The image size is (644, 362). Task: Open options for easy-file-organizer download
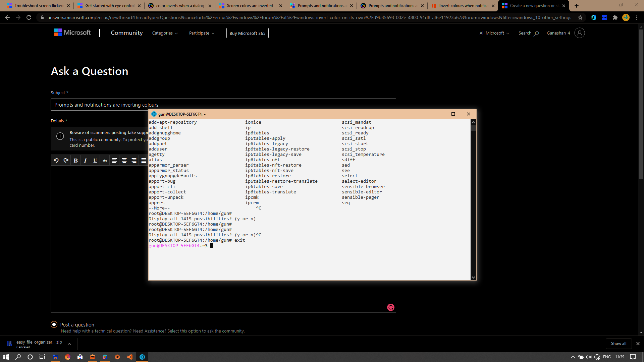(69, 344)
